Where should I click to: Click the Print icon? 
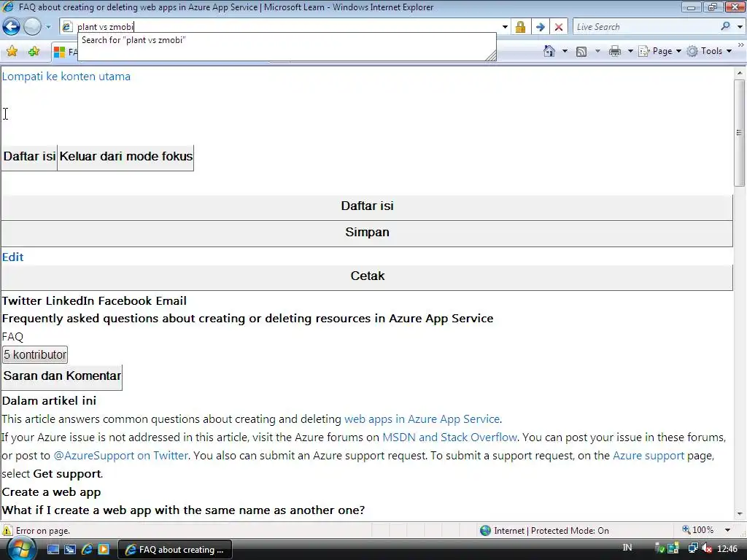(614, 51)
